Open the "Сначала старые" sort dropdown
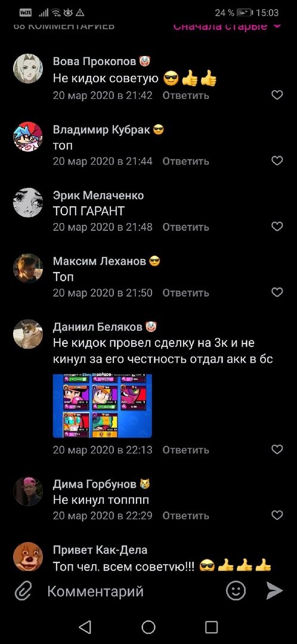Screen dimensions: 297x644 [227, 26]
